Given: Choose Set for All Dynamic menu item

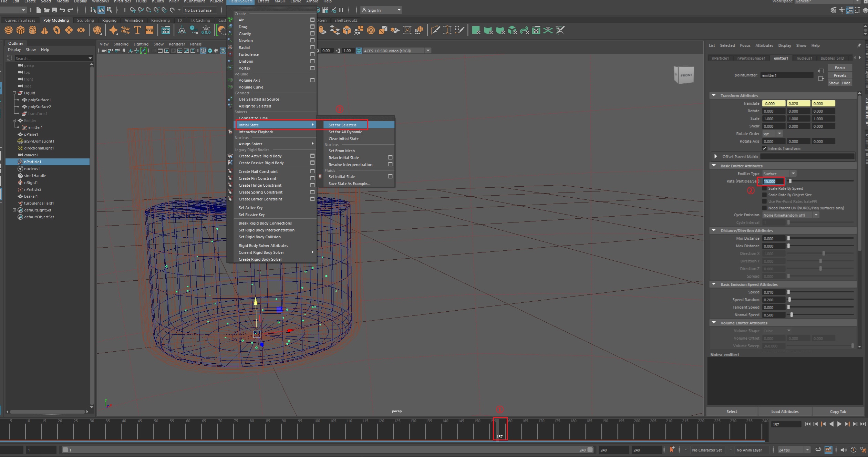Looking at the screenshot, I should coord(345,132).
